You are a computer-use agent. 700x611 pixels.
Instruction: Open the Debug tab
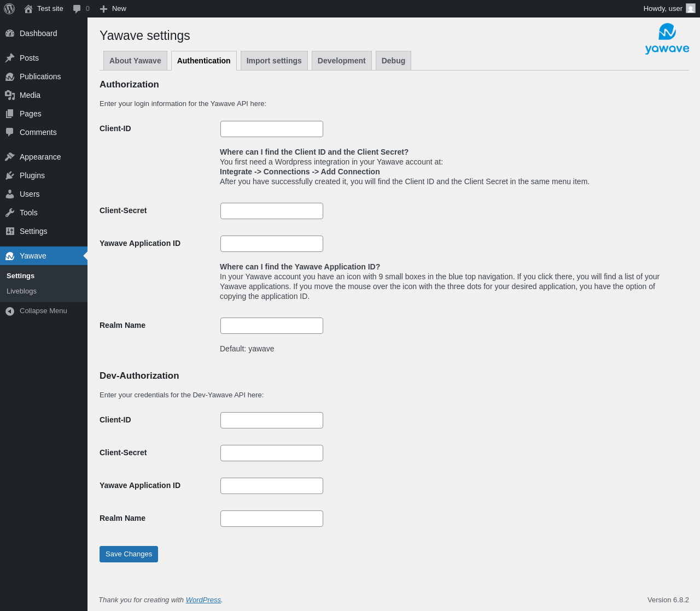point(393,61)
